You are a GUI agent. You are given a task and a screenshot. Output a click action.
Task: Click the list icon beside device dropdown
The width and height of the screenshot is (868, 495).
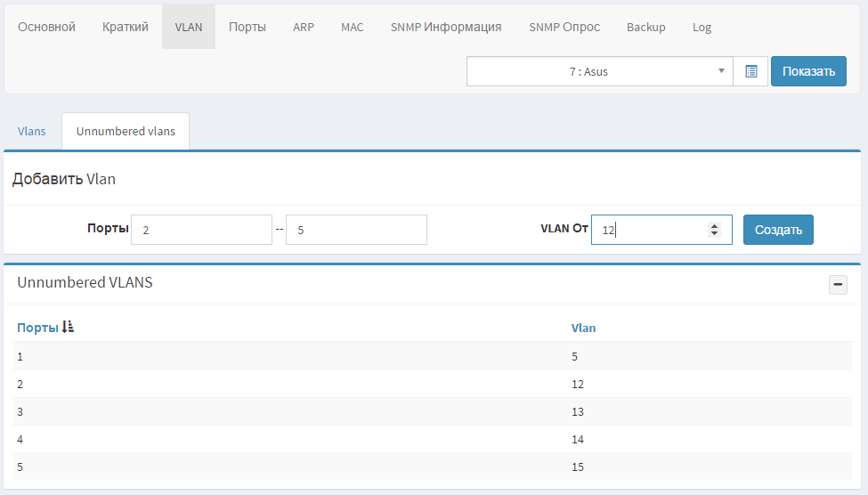pos(750,71)
